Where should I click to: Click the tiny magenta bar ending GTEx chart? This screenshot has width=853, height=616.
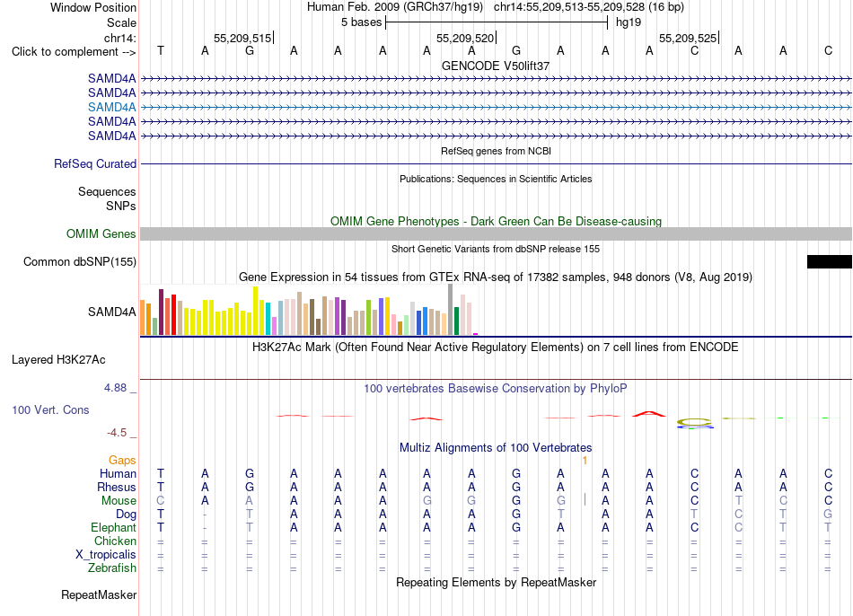coord(476,334)
